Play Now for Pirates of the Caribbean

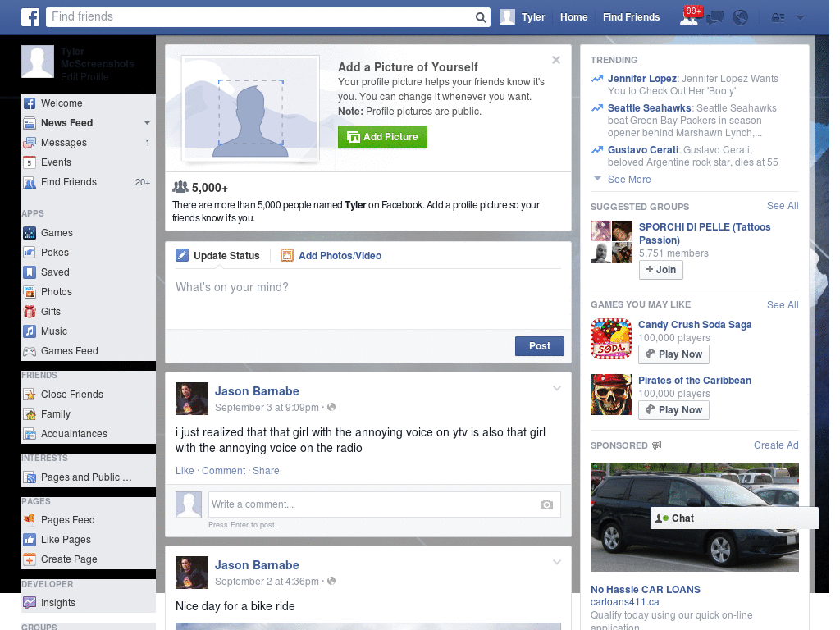pos(674,410)
